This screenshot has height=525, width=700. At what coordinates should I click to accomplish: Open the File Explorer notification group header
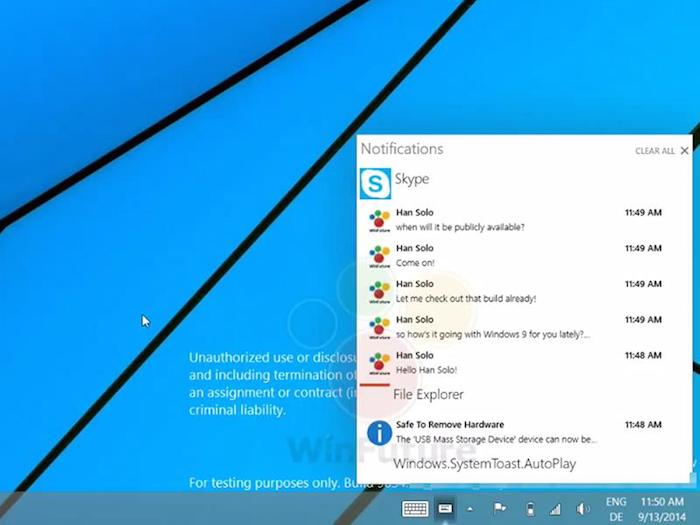click(x=430, y=394)
